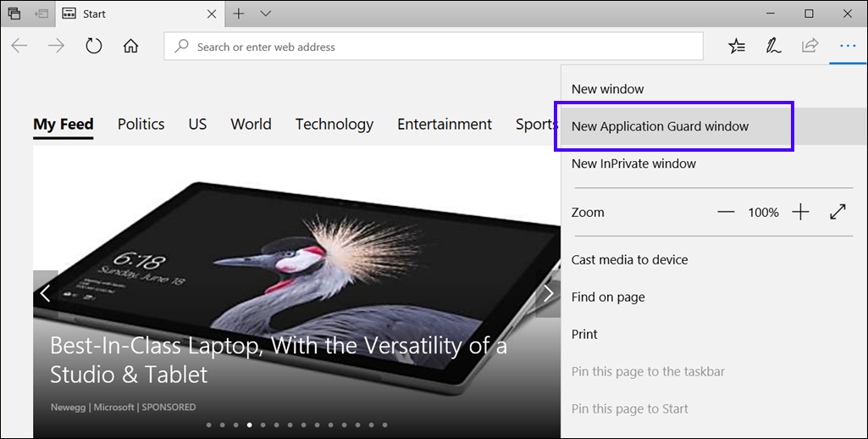Click Pin this page to the taskbar
The image size is (868, 439).
click(714, 371)
